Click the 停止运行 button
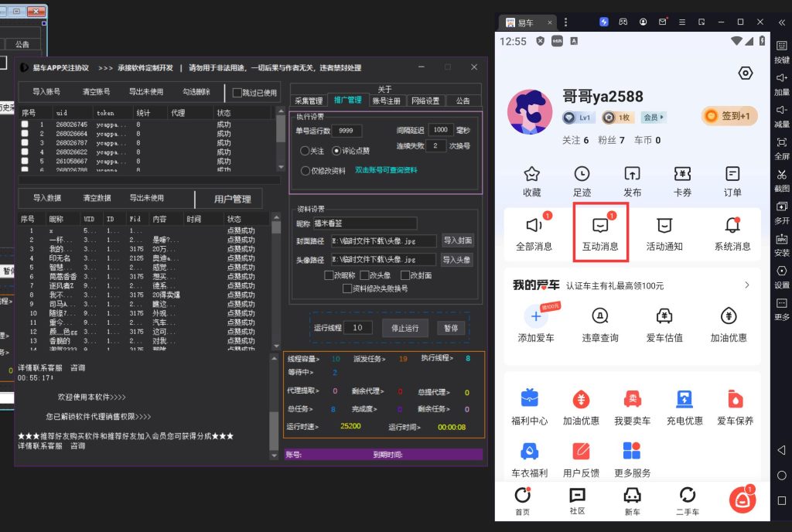 point(405,328)
